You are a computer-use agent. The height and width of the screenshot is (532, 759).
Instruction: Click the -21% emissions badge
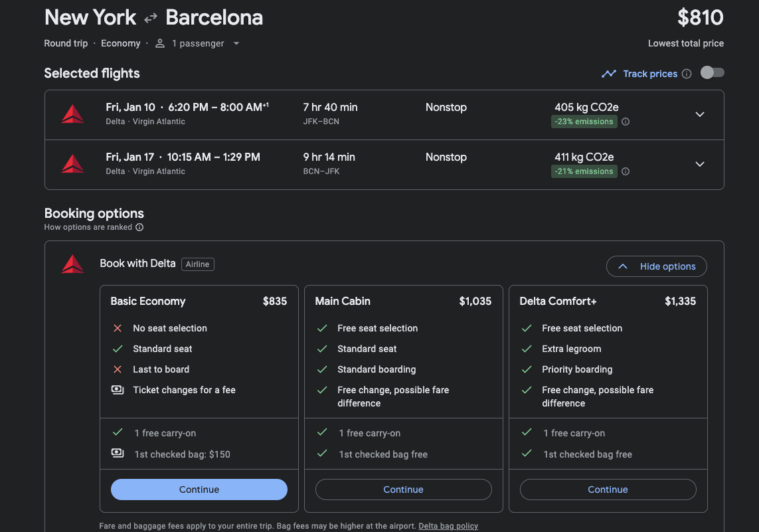584,171
